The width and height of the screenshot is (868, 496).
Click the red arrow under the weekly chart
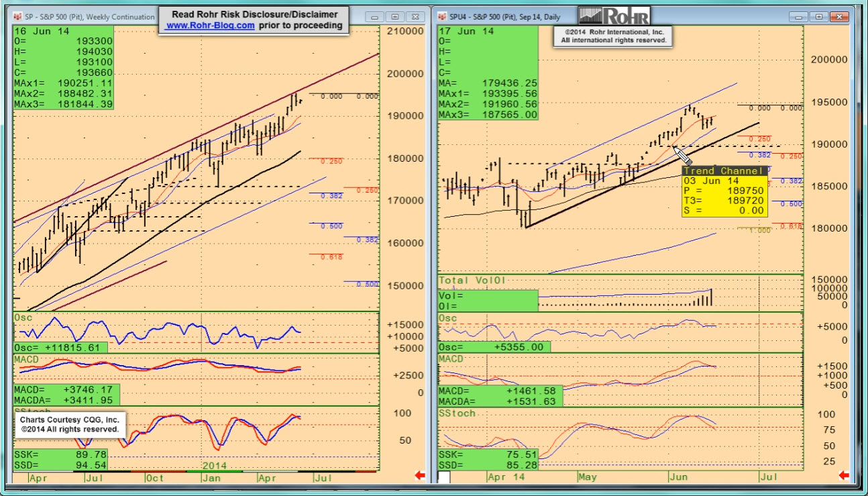420,476
